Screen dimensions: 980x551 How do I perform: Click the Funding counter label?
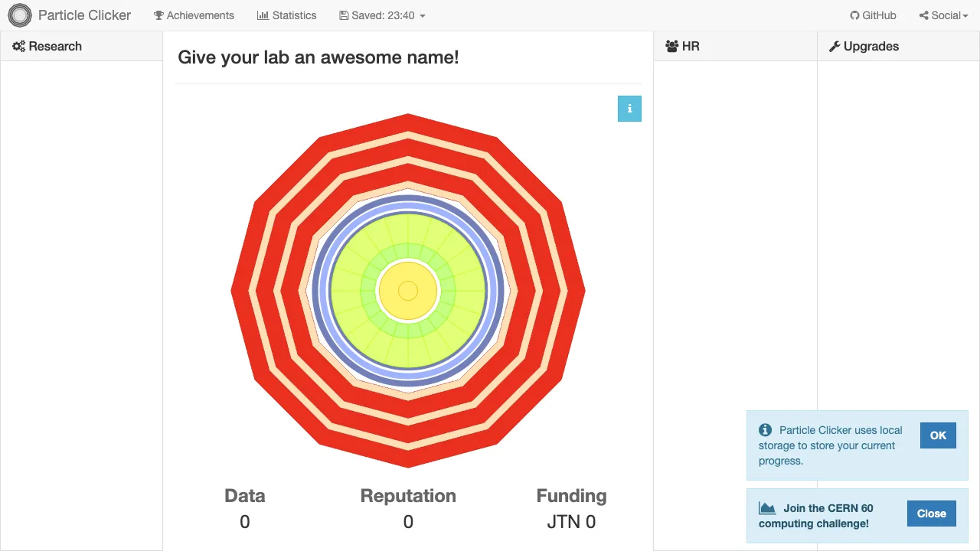[571, 496]
